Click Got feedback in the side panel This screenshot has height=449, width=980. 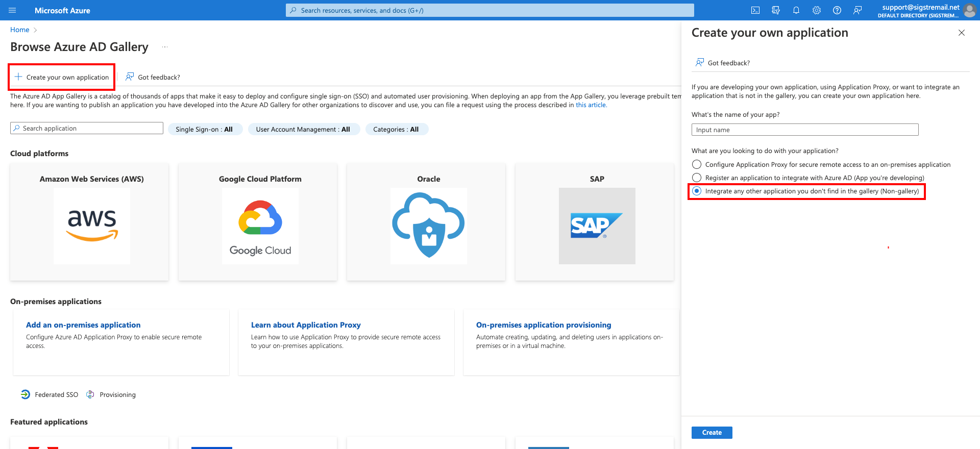723,63
